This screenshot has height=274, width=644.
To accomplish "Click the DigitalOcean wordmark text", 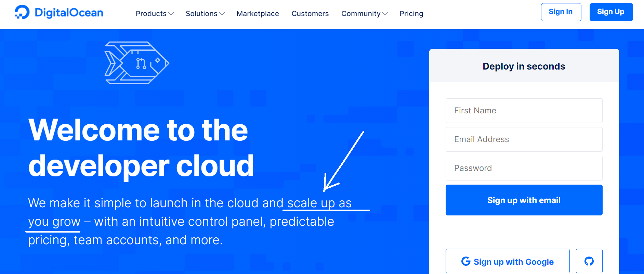I will pos(69,13).
